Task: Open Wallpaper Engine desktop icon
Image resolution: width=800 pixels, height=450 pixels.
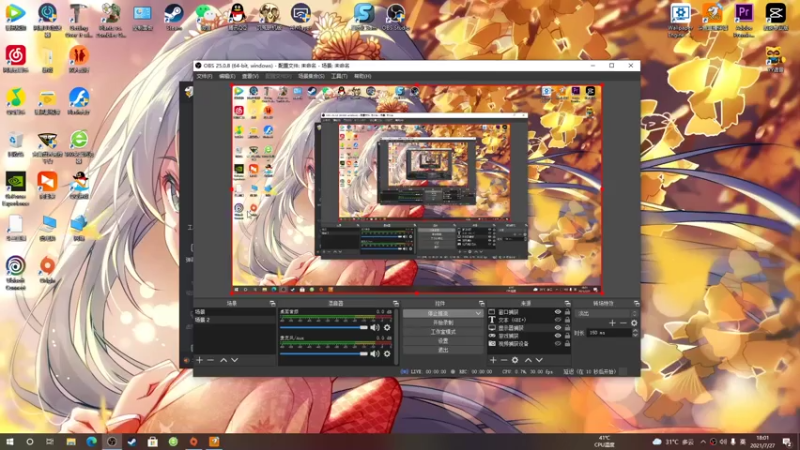Action: click(x=680, y=20)
